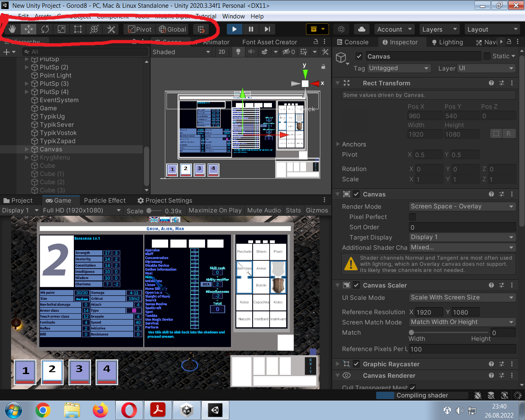Collapse the Canvas Scaler component

coord(338,285)
